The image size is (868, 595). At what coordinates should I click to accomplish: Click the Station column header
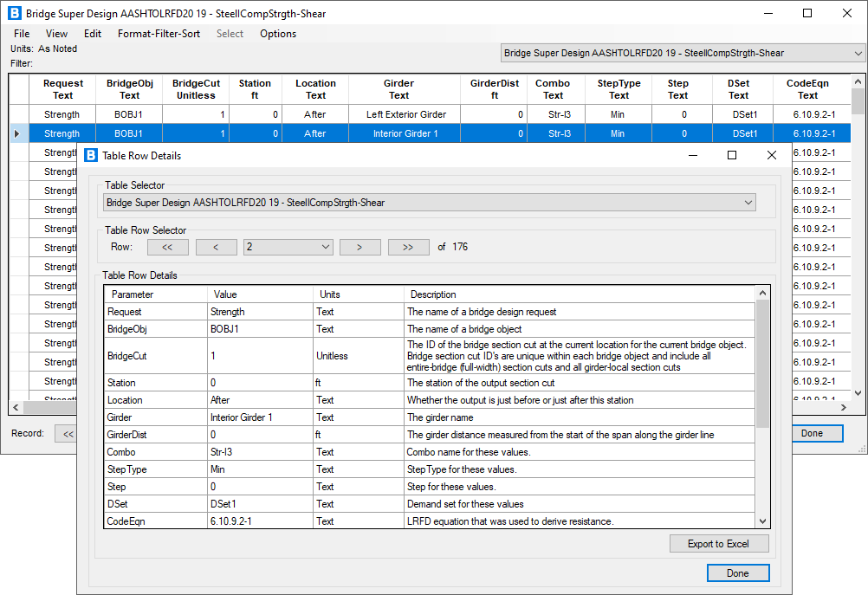pyautogui.click(x=255, y=89)
